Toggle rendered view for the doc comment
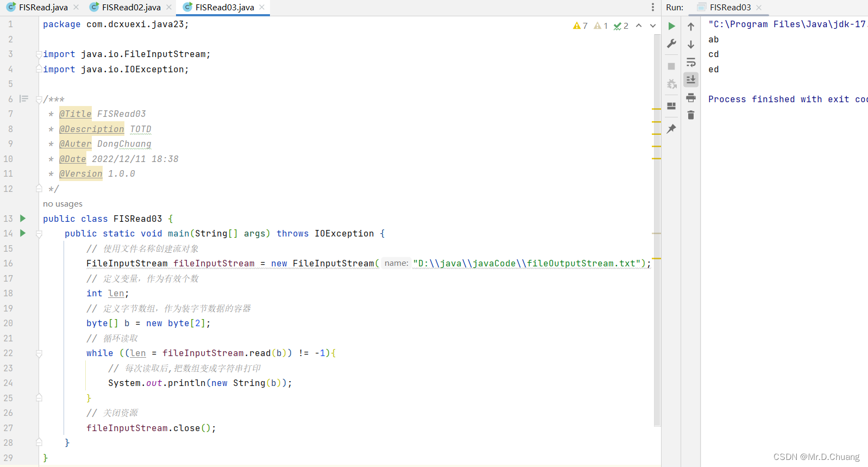Image resolution: width=868 pixels, height=467 pixels. tap(24, 99)
